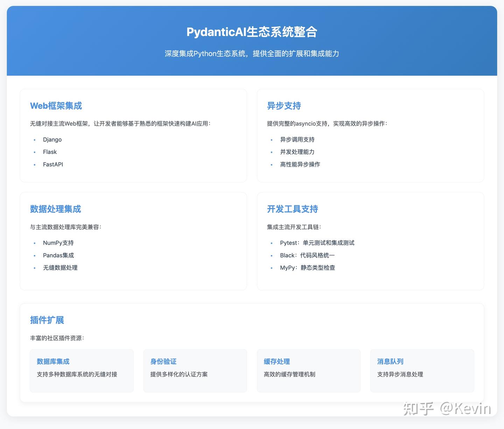Open the 插件扩展 section heading

(47, 320)
